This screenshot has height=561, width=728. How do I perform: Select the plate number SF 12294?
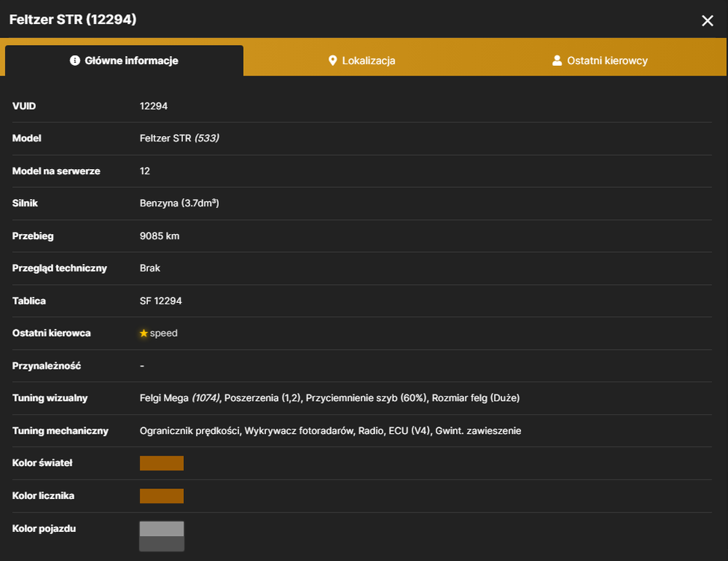161,301
